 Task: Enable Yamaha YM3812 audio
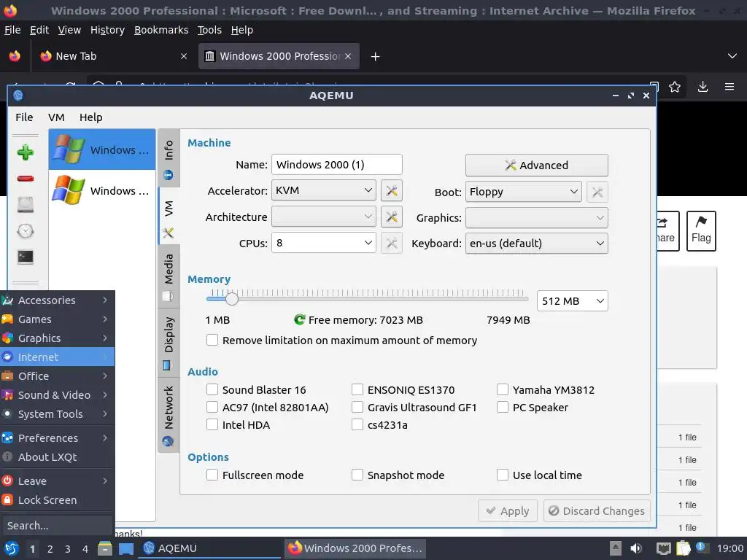(503, 389)
